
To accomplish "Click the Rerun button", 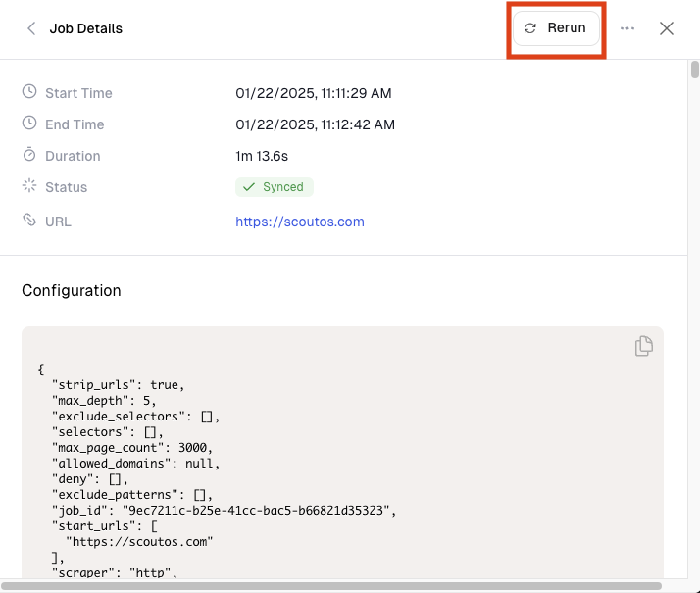I will click(556, 28).
